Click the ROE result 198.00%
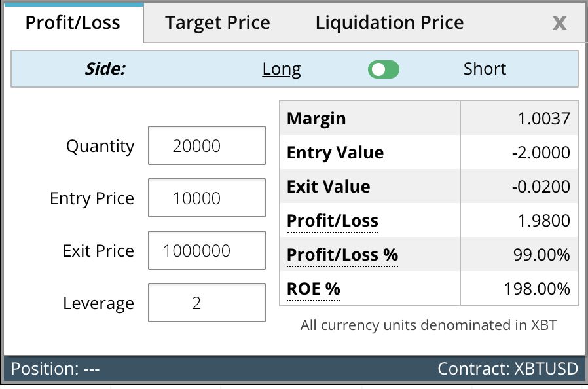This screenshot has height=389, width=588. click(x=537, y=289)
